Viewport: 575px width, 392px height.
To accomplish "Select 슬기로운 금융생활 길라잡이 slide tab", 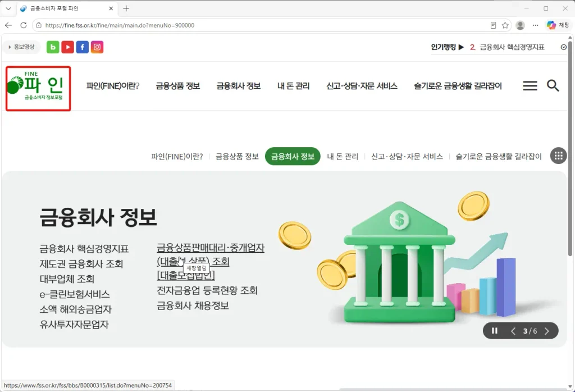I will coord(499,157).
